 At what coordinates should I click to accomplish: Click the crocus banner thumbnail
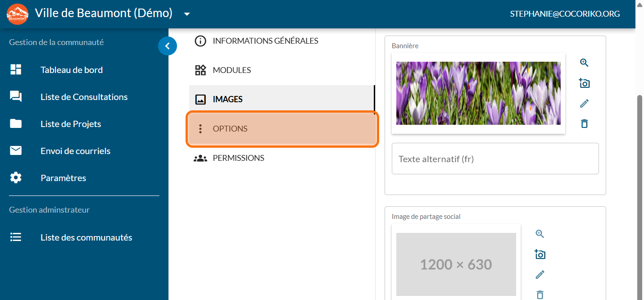478,93
